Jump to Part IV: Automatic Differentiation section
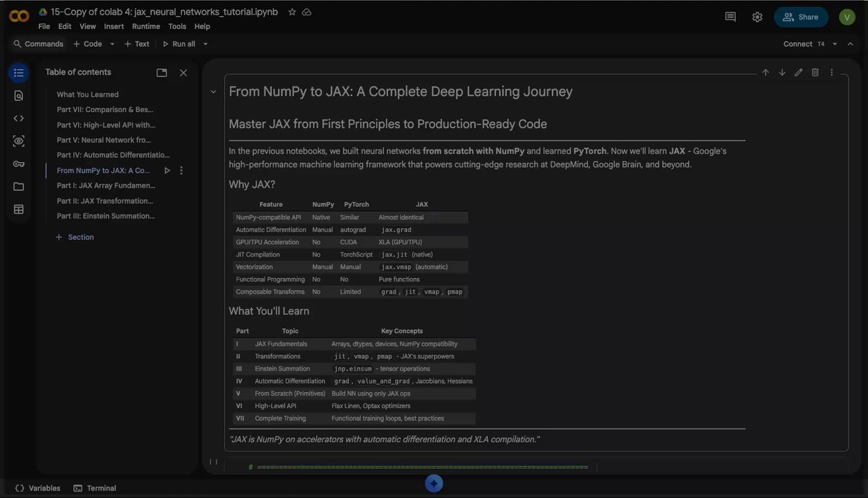868x498 pixels. pos(113,155)
